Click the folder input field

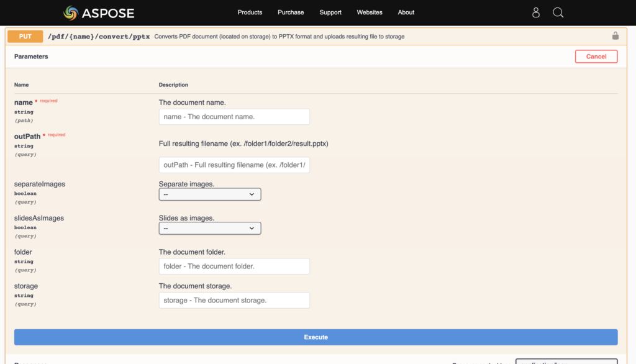234,266
